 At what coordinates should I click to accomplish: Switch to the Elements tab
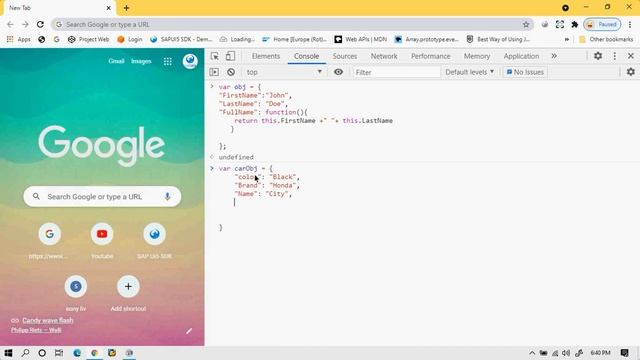(x=266, y=56)
